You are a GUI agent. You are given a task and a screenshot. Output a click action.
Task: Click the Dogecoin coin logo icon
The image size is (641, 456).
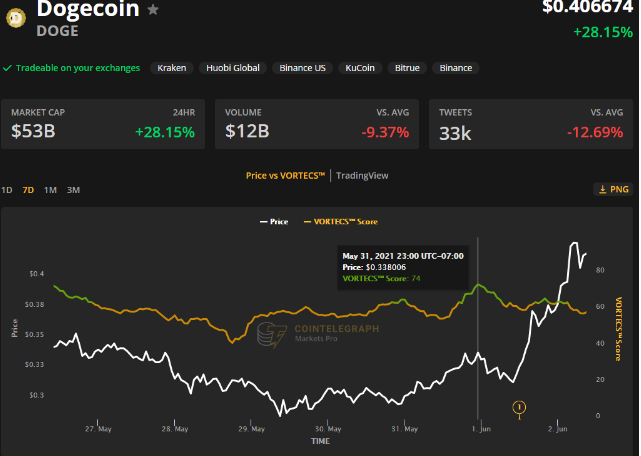16,18
